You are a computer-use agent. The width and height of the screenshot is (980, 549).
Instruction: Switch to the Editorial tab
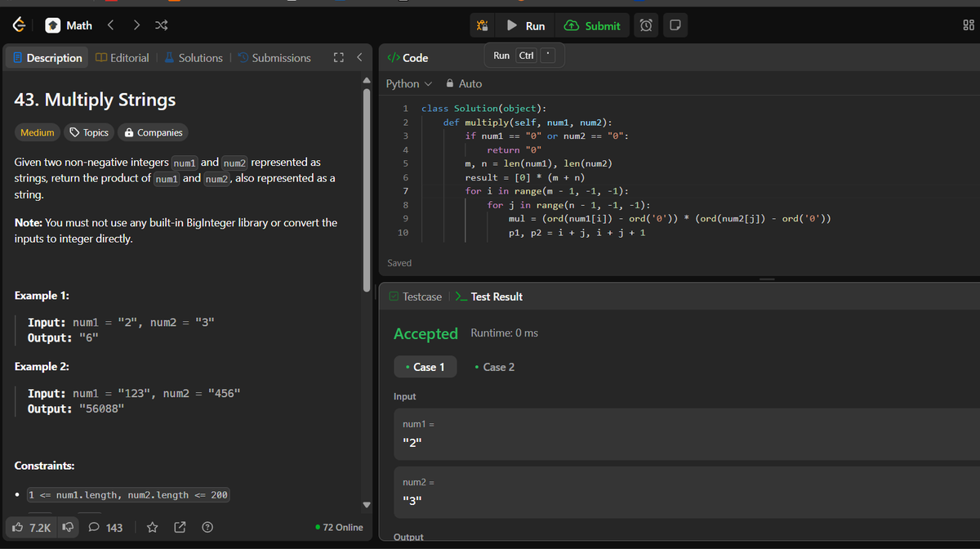coord(122,58)
